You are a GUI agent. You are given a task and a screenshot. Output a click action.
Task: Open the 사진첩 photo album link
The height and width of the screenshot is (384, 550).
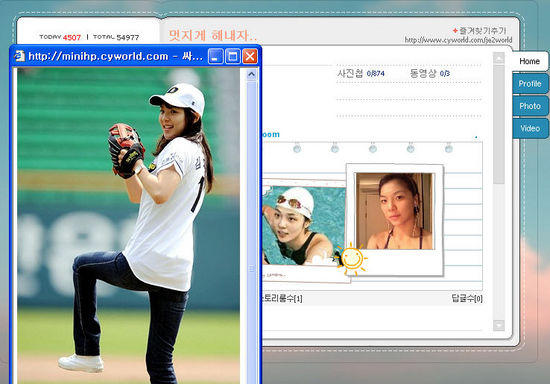point(361,73)
